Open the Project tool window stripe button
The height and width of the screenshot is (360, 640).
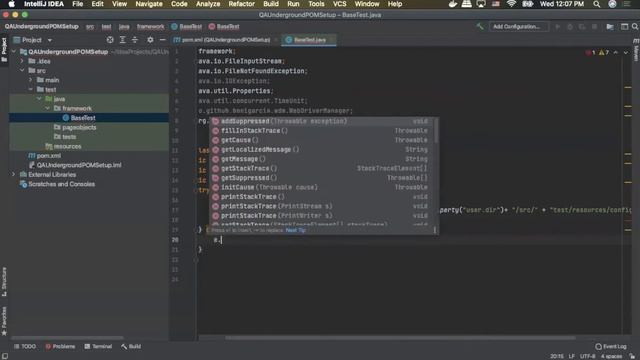click(x=4, y=49)
